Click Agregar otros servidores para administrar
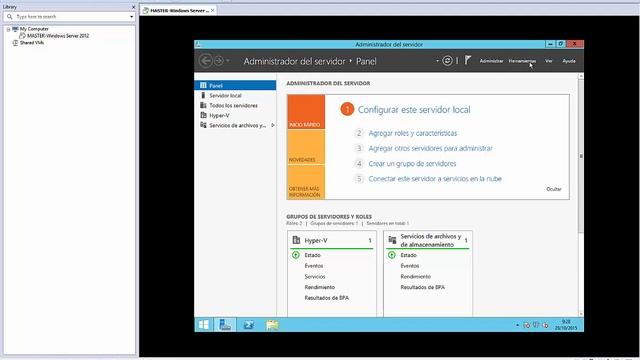 (430, 148)
